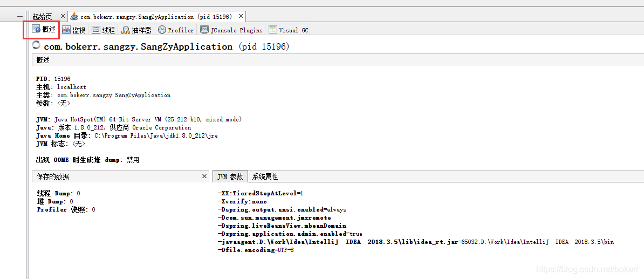Click the Profiler clock icon

162,30
